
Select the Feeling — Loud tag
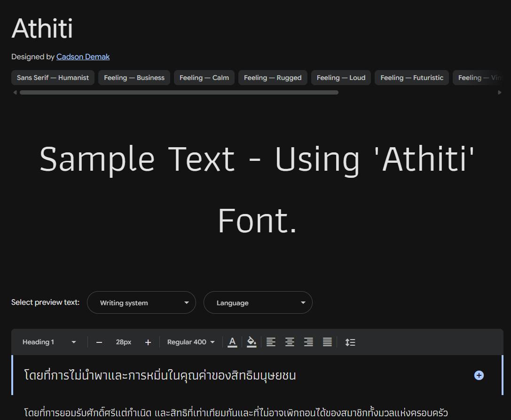[341, 78]
